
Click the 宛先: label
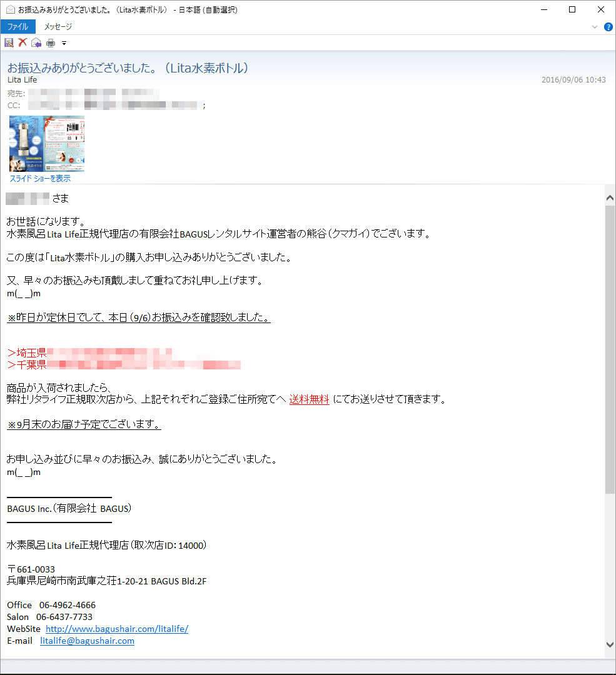16,93
